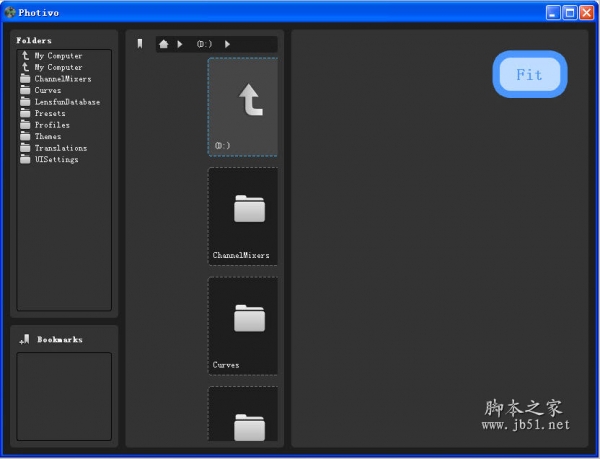Open the parent folder (D:) thumbnail
Viewport: 600px width, 459px height.
(243, 107)
